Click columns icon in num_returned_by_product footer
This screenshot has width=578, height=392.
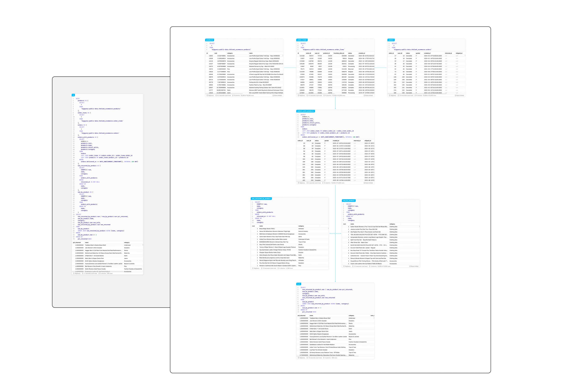point(278,268)
